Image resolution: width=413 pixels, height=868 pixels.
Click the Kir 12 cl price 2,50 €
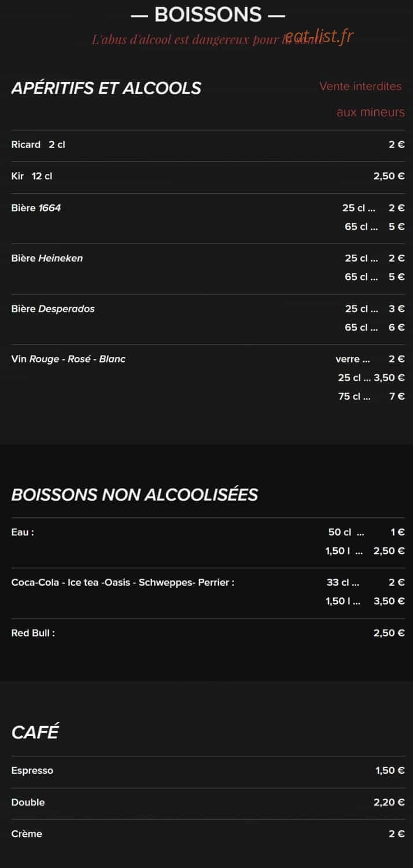pyautogui.click(x=389, y=176)
